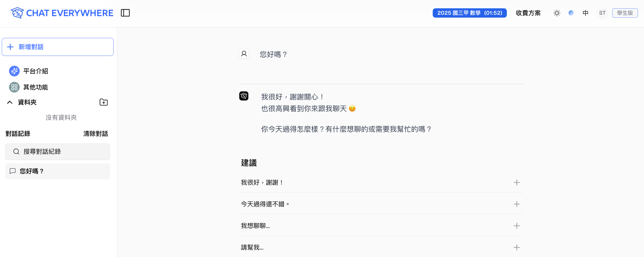Click the plus icon for 今天過得還不錯。
644x257 pixels.
point(517,204)
